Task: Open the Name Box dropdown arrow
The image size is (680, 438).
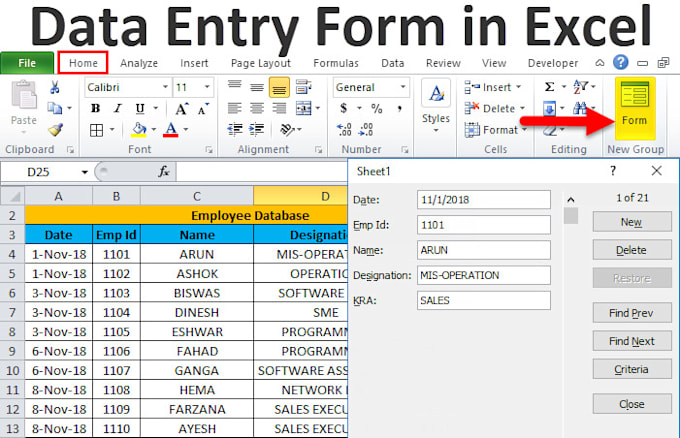Action: [x=85, y=172]
